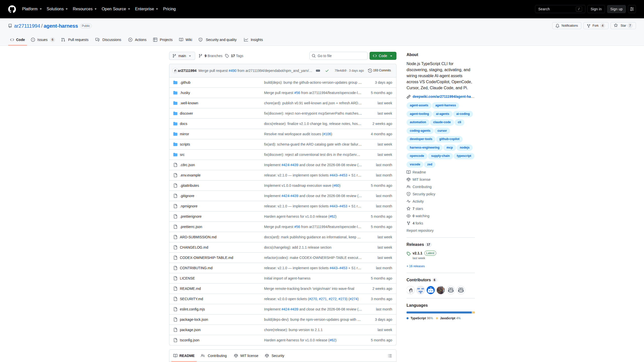The image size is (644, 362).
Task: Click the history clock icon beside 193 Commits
Action: pyautogui.click(x=370, y=71)
